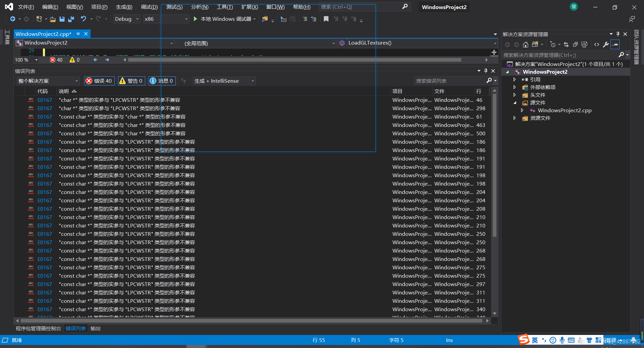This screenshot has width=644, height=348.
Task: Click Find in Files toolbar icon
Action: [x=265, y=19]
